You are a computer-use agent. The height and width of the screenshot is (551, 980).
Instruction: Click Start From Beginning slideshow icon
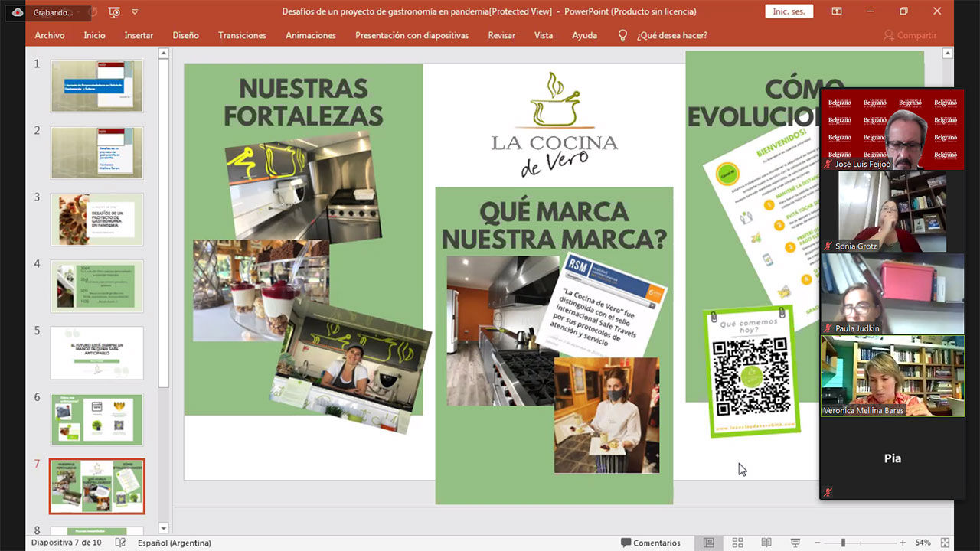pos(114,12)
